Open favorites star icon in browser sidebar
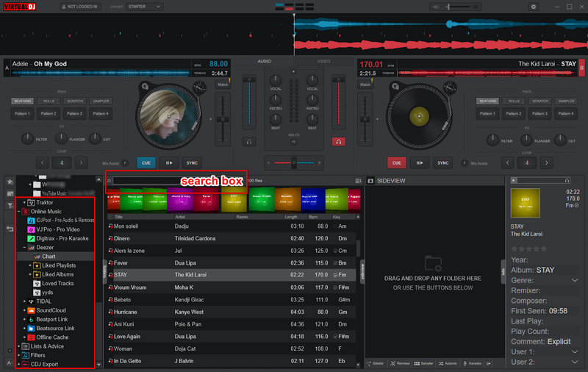Image resolution: width=588 pixels, height=372 pixels. click(10, 182)
